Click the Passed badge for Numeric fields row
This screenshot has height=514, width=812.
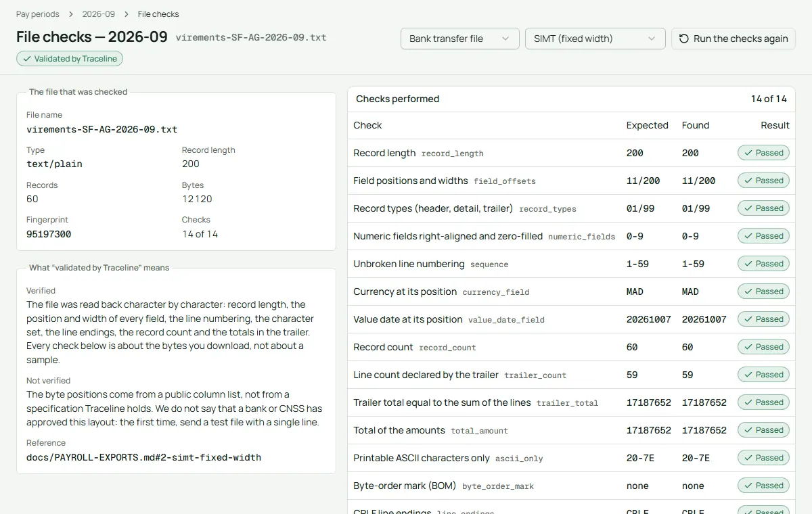pyautogui.click(x=763, y=236)
